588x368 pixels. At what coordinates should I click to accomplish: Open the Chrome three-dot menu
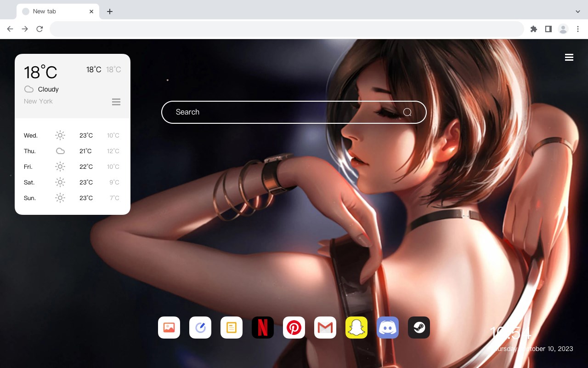click(x=578, y=29)
